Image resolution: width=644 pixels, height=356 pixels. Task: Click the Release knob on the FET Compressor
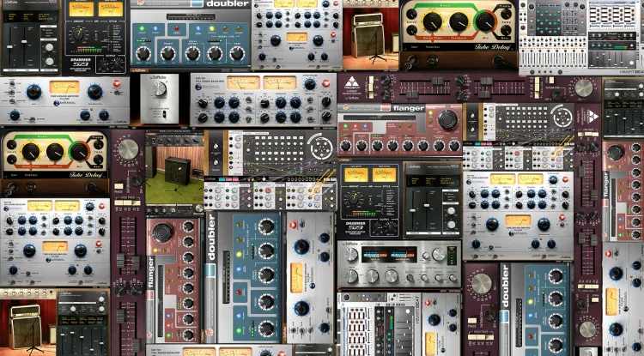point(391,276)
